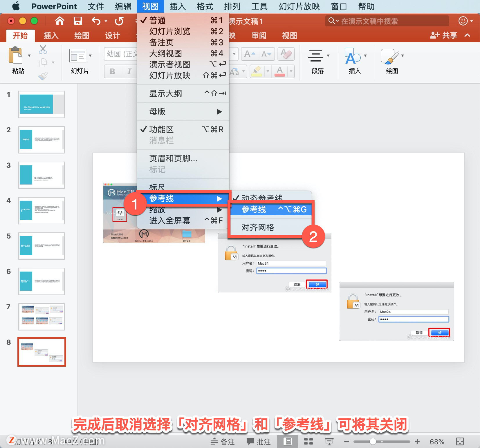The height and width of the screenshot is (448, 480).
Task: Toggle Italic formatting button
Action: click(x=129, y=71)
